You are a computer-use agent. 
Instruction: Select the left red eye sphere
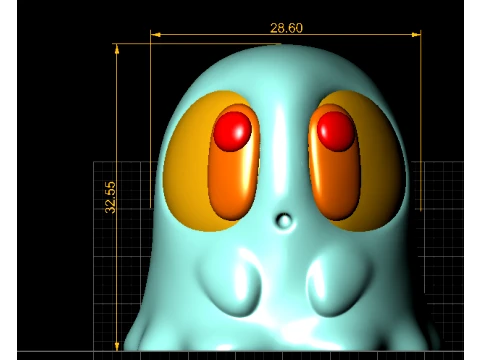233,131
